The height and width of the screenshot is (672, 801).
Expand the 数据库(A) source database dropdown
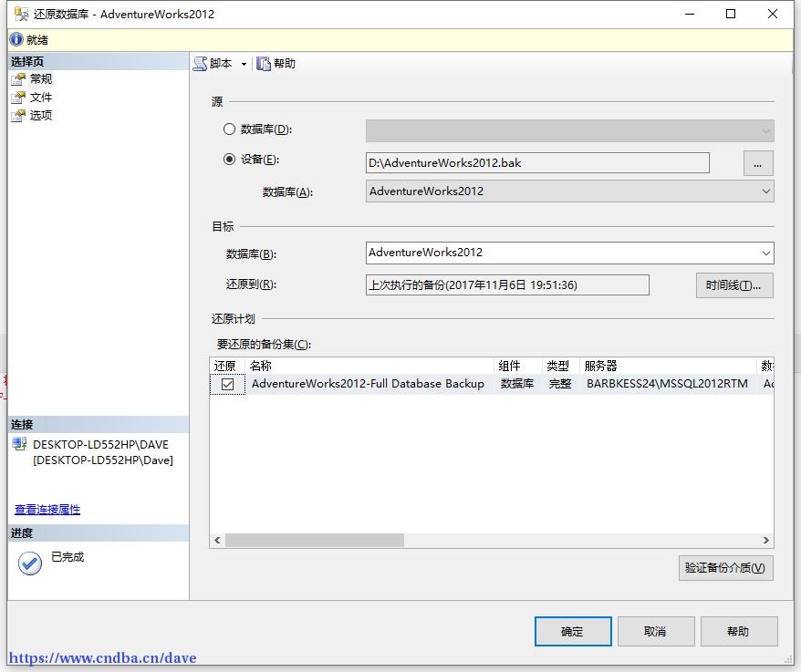[765, 191]
